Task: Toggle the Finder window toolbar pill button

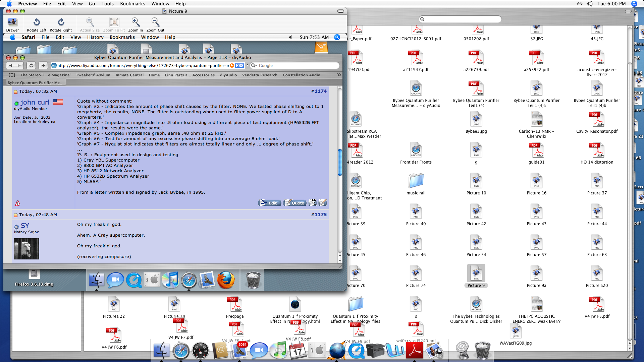Action: point(628,11)
